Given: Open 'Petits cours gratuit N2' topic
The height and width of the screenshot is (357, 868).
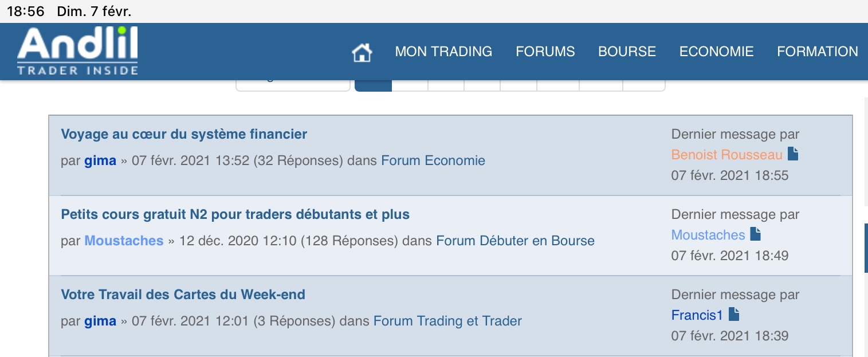Looking at the screenshot, I should pyautogui.click(x=235, y=214).
